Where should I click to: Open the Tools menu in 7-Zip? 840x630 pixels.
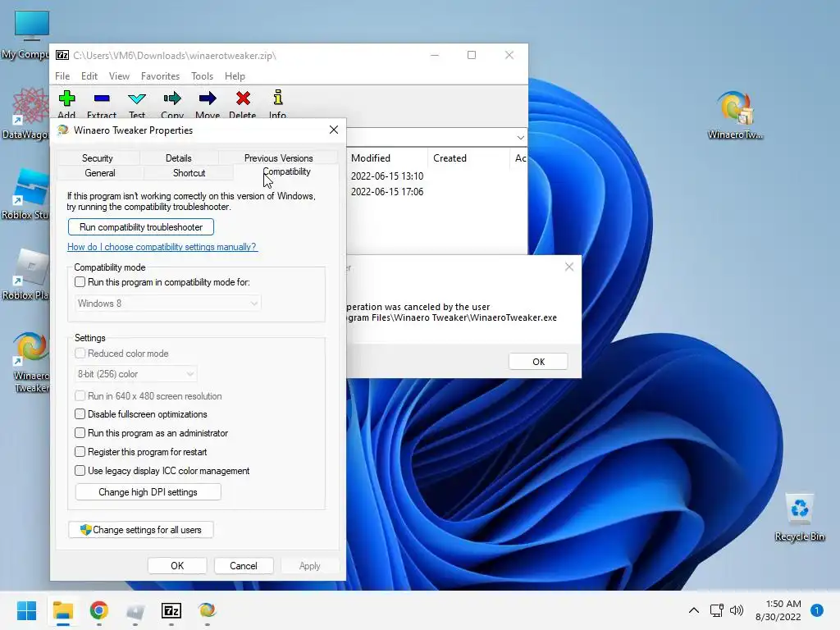pos(202,76)
